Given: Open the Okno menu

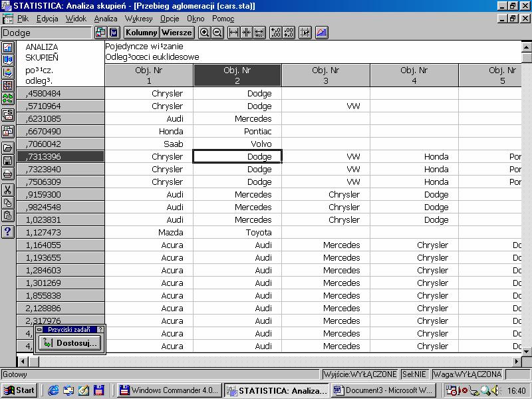Looking at the screenshot, I should pos(196,19).
